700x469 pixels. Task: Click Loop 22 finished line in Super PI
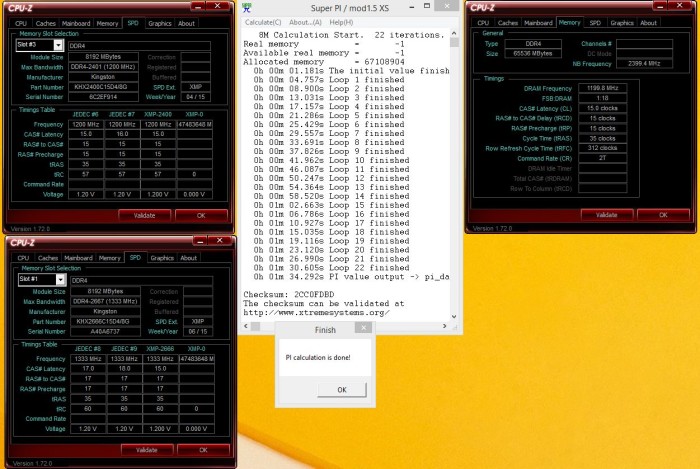click(x=329, y=268)
